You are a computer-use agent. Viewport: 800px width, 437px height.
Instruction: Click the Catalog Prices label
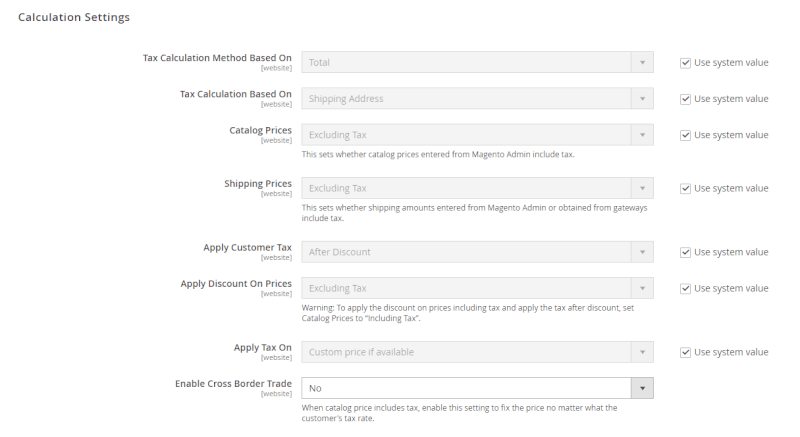click(x=260, y=131)
